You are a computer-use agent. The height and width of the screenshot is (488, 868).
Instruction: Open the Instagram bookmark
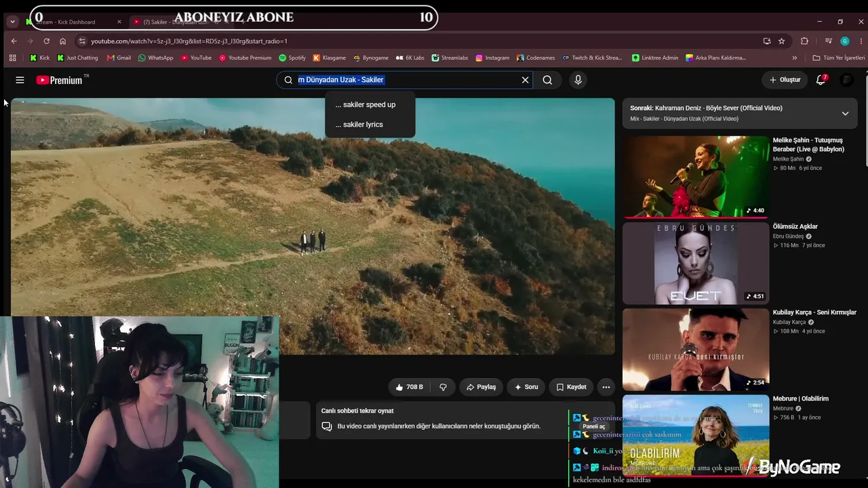coord(492,58)
